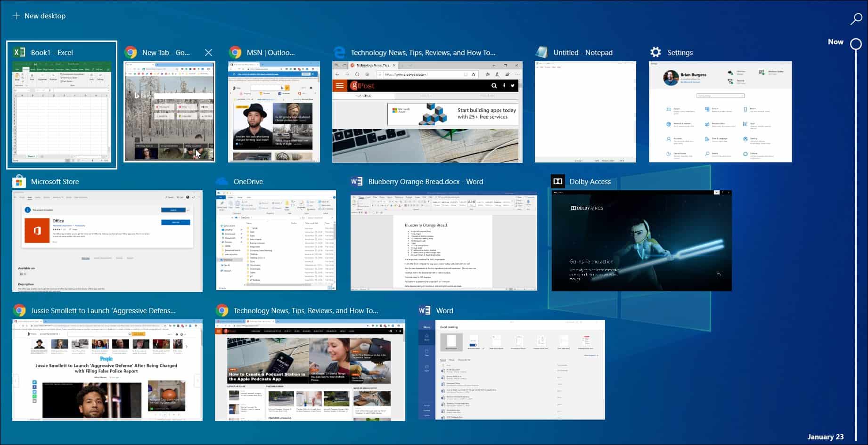Image resolution: width=868 pixels, height=445 pixels.
Task: Click the Chrome icon beside Jussie Smollett title
Action: coord(19,310)
